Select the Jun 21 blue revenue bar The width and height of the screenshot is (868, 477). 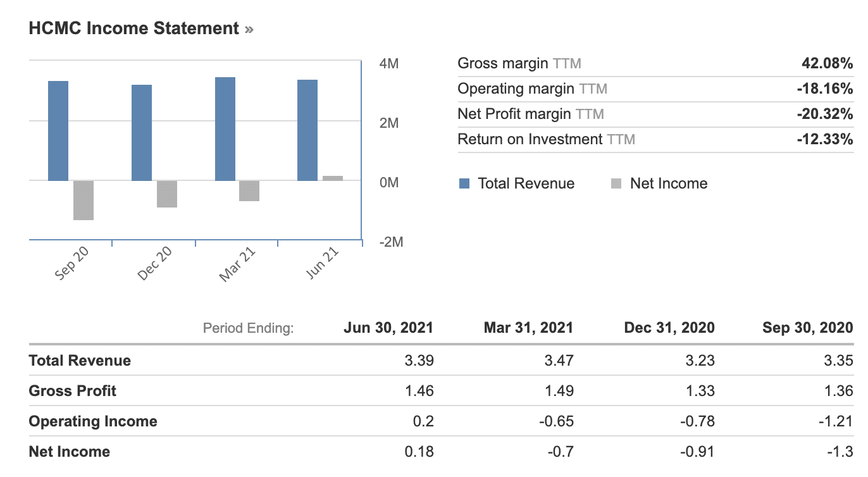[307, 130]
